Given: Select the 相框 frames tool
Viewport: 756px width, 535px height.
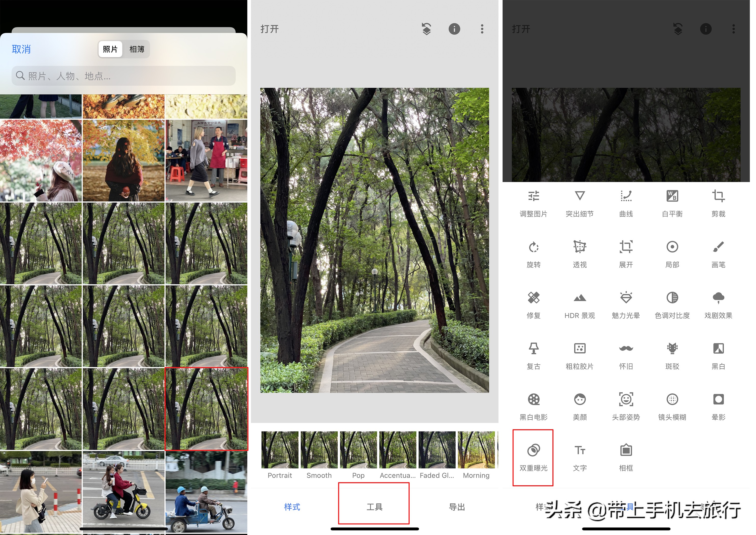Looking at the screenshot, I should pos(626,458).
